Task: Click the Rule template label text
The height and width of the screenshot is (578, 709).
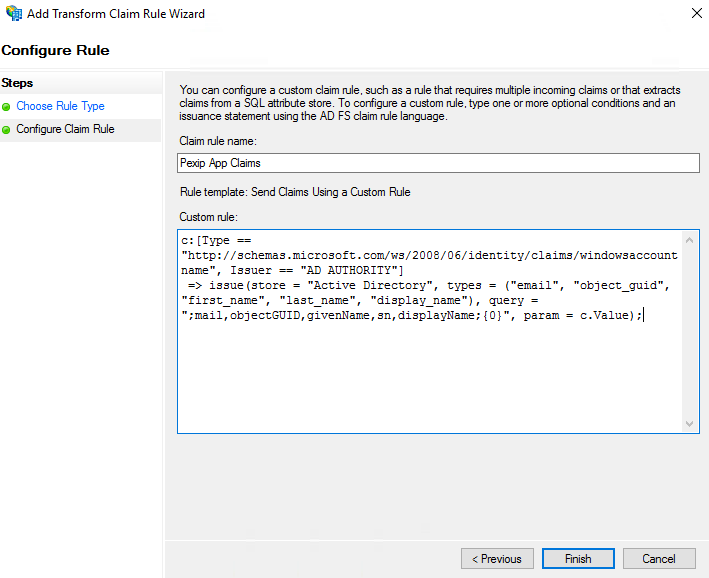Action: coord(295,192)
